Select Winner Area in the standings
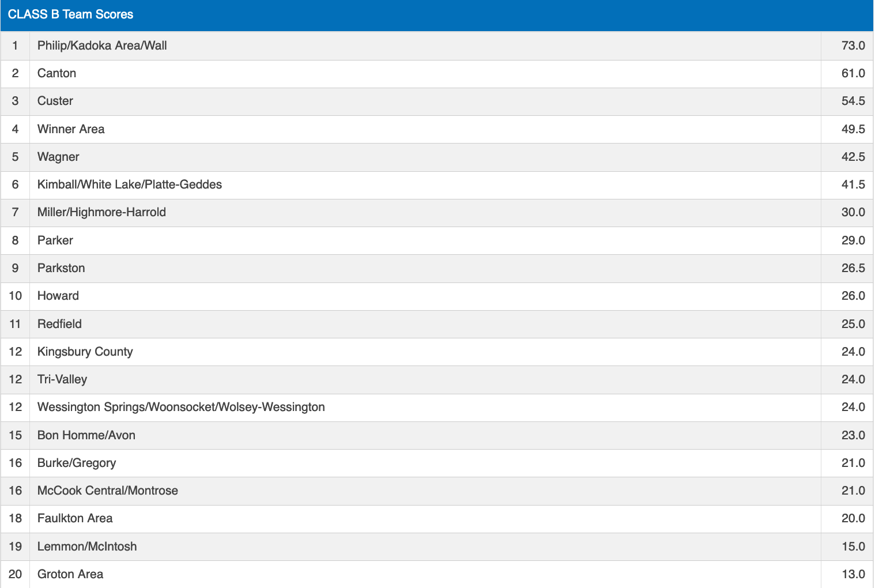 71,129
